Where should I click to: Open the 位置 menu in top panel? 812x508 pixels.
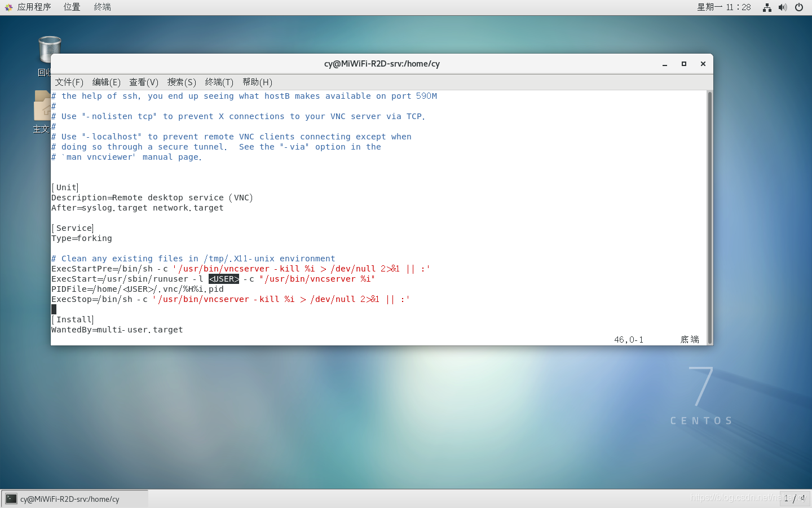[x=72, y=7]
